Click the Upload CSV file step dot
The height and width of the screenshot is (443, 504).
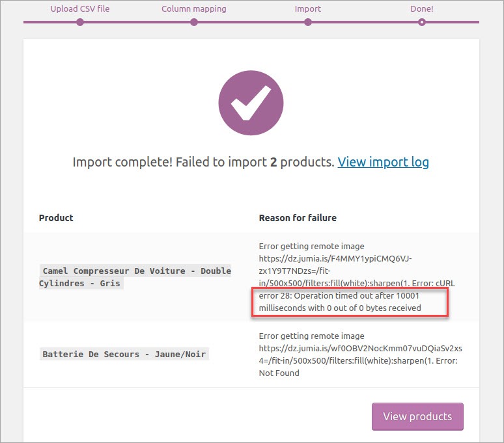click(x=80, y=22)
